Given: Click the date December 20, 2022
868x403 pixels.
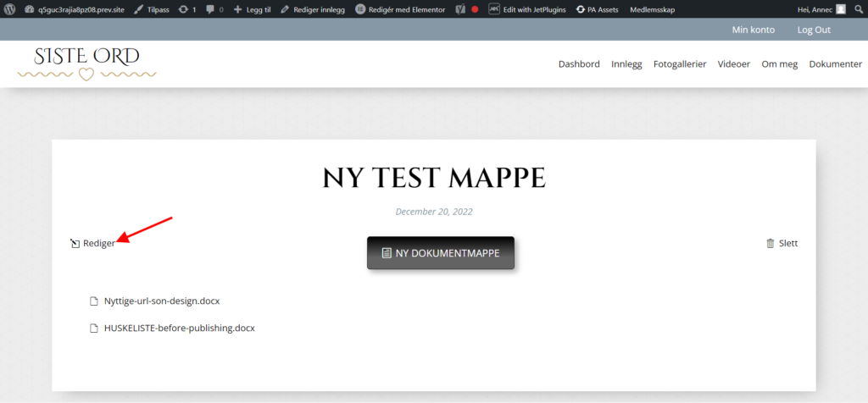Looking at the screenshot, I should point(434,211).
